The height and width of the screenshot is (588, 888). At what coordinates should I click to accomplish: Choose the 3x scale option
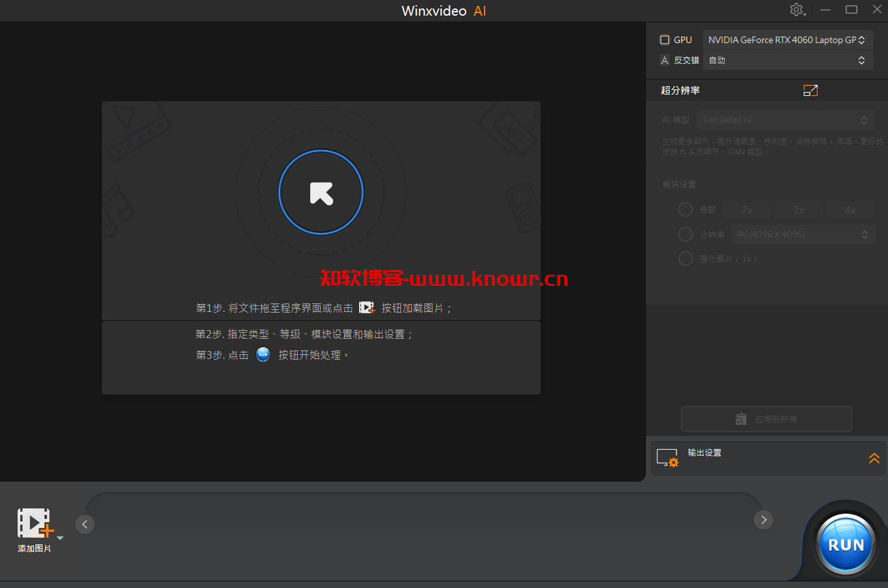click(799, 209)
